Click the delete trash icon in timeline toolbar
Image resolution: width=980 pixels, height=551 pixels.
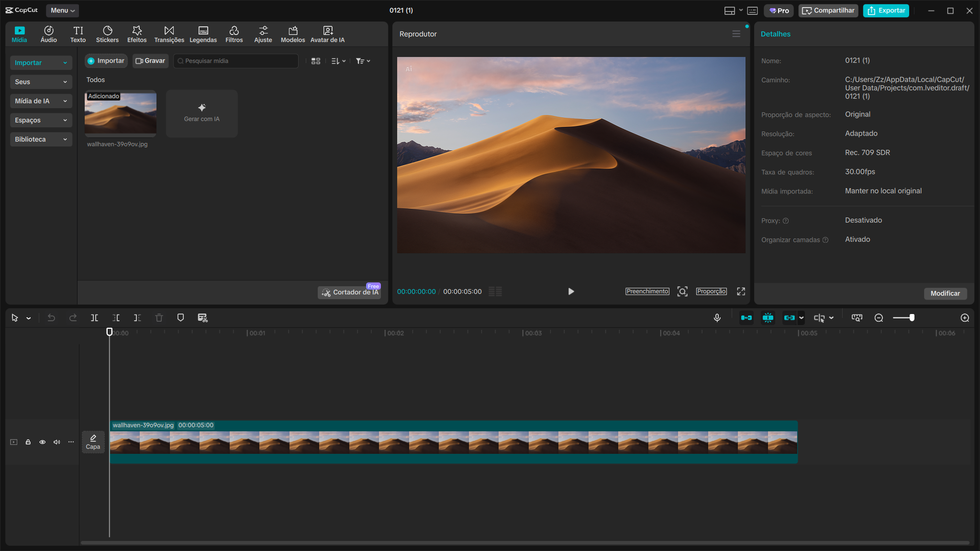tap(159, 318)
